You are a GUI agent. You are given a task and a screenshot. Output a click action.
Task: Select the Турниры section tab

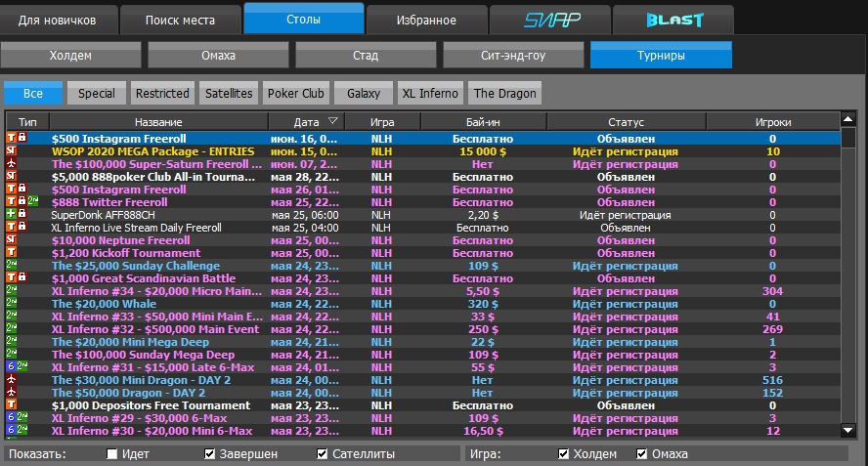click(661, 56)
